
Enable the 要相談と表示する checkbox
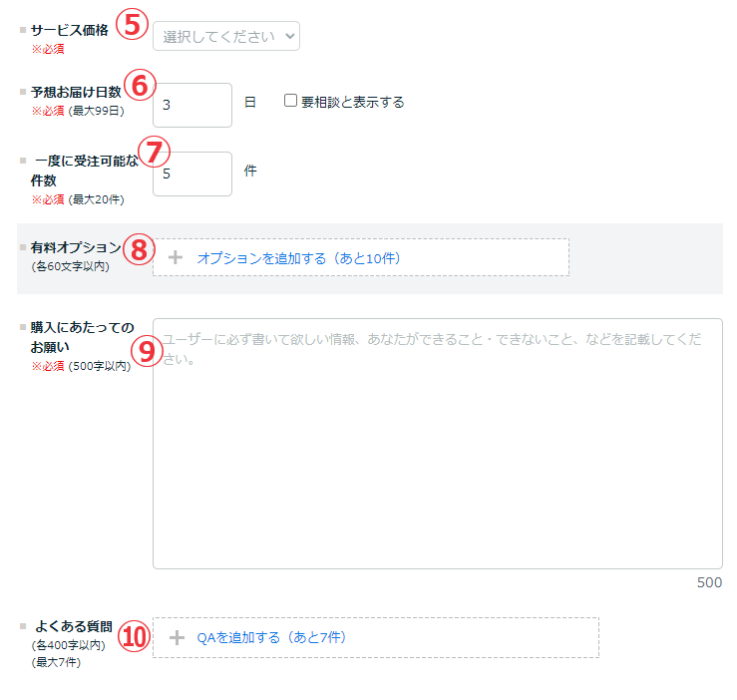[291, 102]
